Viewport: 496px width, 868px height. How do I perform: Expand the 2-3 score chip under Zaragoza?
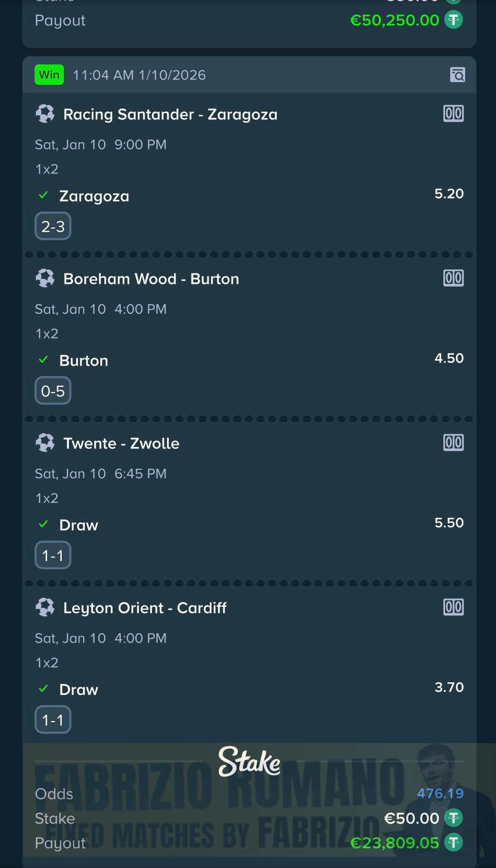[x=53, y=226]
